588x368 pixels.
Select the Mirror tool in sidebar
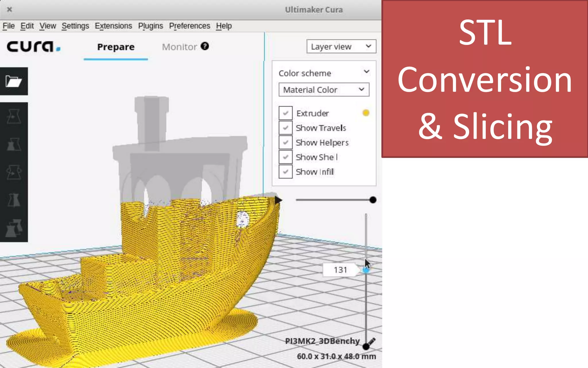click(x=14, y=200)
